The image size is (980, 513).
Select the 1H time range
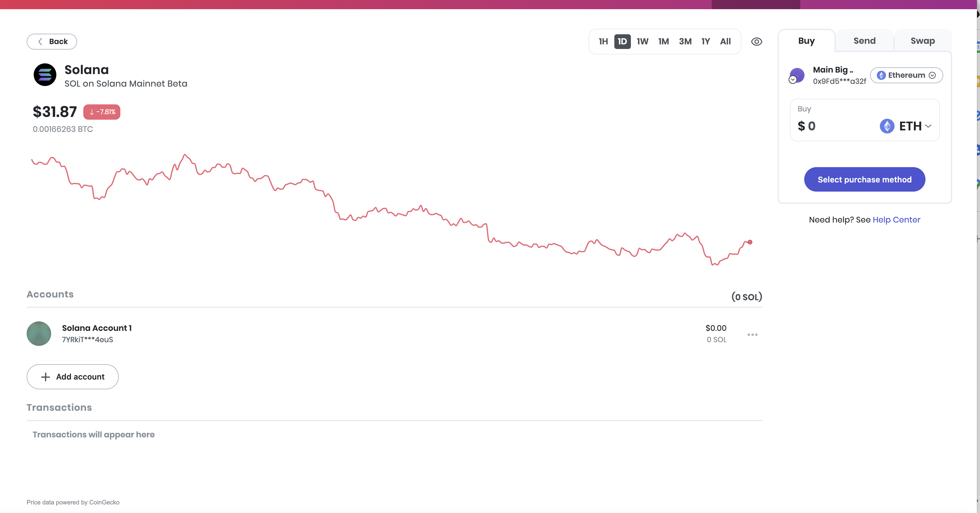[603, 41]
